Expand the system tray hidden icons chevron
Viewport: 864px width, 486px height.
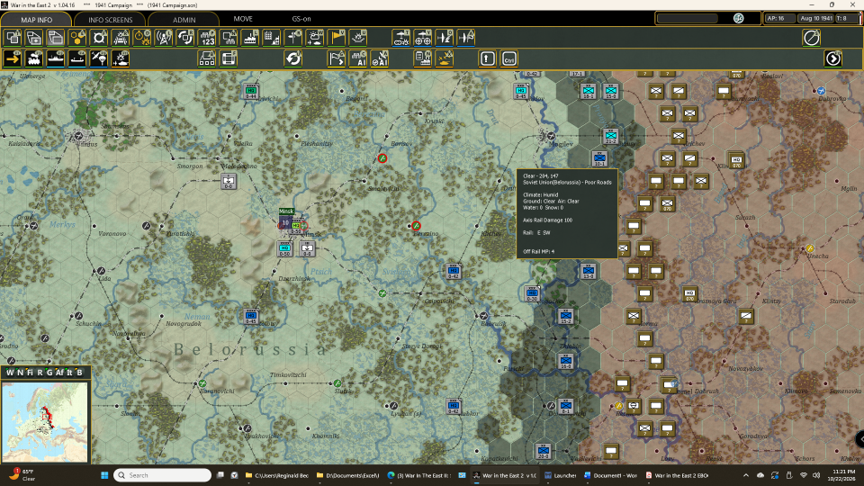click(746, 475)
